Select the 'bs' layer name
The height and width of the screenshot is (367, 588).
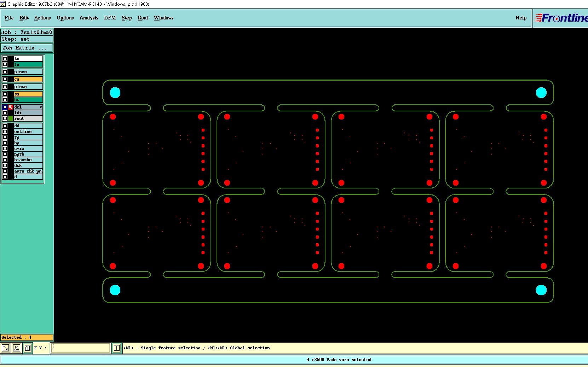click(28, 100)
